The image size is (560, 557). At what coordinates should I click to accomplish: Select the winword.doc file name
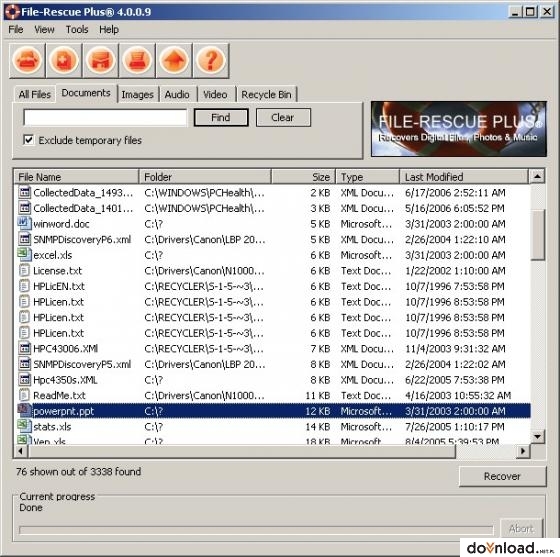click(x=61, y=224)
